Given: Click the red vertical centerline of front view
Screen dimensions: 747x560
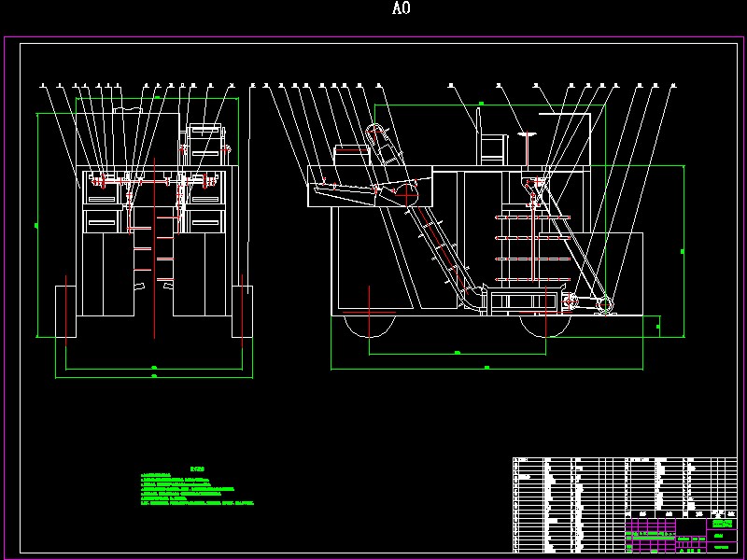Looking at the screenshot, I should tap(154, 248).
